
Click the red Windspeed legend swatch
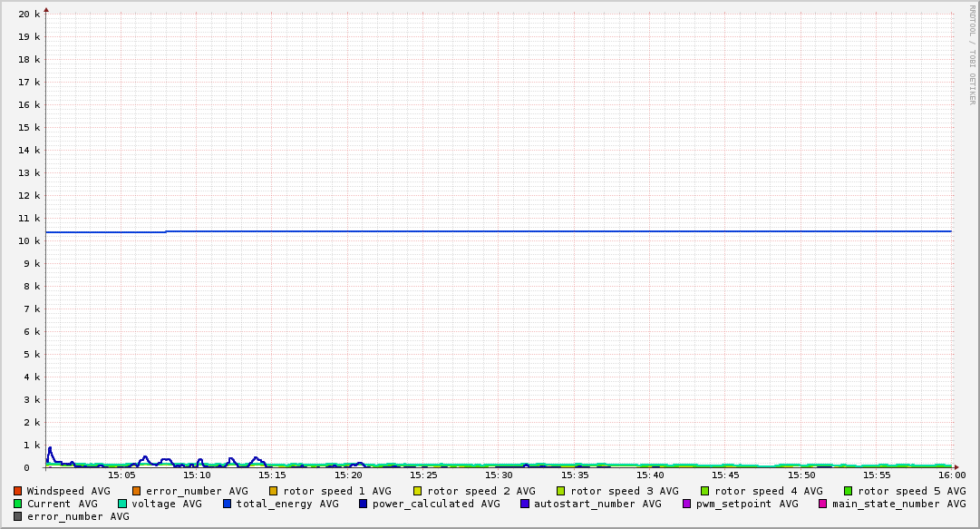[18, 491]
